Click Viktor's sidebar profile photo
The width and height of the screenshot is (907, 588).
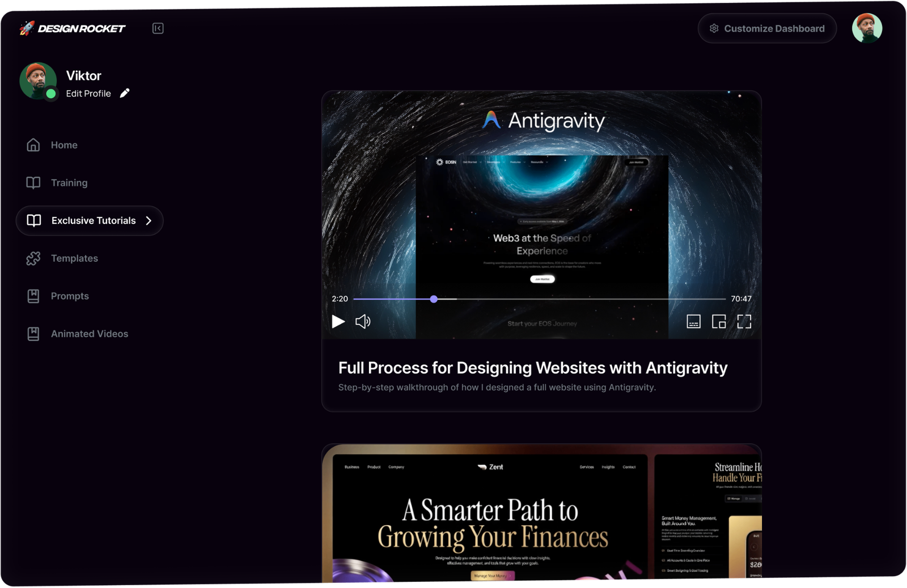click(x=38, y=81)
